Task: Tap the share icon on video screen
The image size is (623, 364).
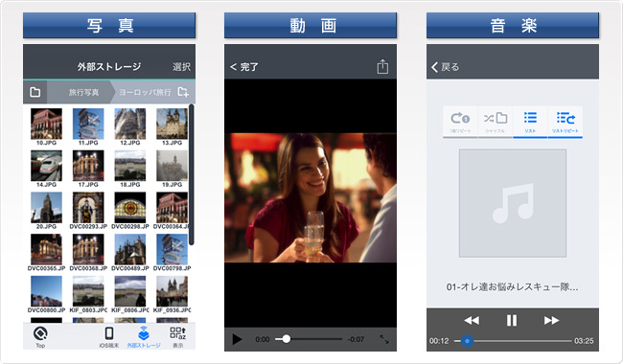Action: pyautogui.click(x=382, y=67)
